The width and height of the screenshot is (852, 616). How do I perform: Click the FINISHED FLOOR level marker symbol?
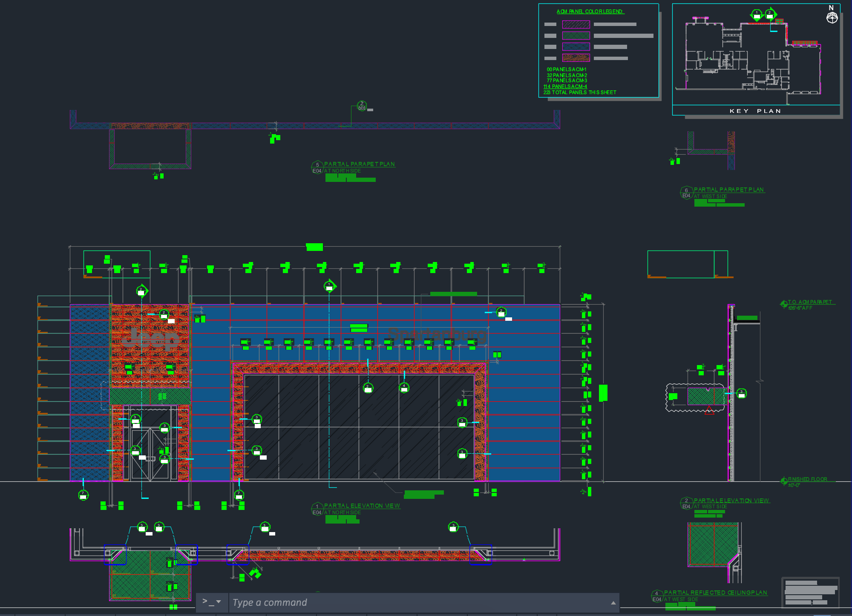pos(784,481)
